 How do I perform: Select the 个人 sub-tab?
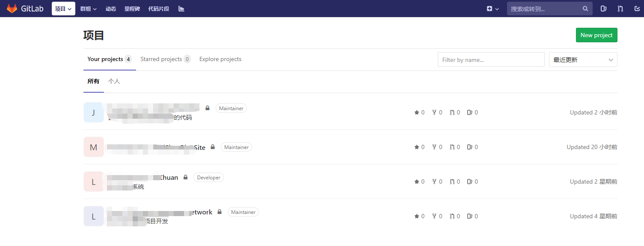tap(114, 81)
